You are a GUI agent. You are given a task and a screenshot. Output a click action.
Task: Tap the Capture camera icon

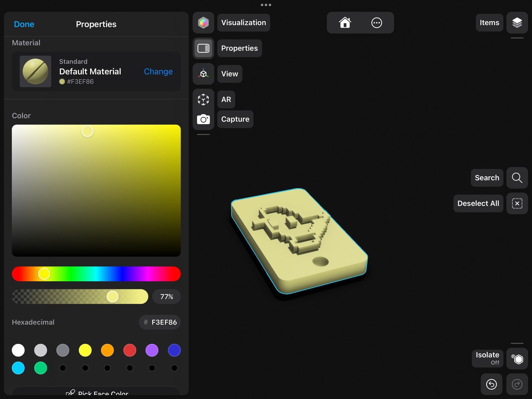click(203, 119)
